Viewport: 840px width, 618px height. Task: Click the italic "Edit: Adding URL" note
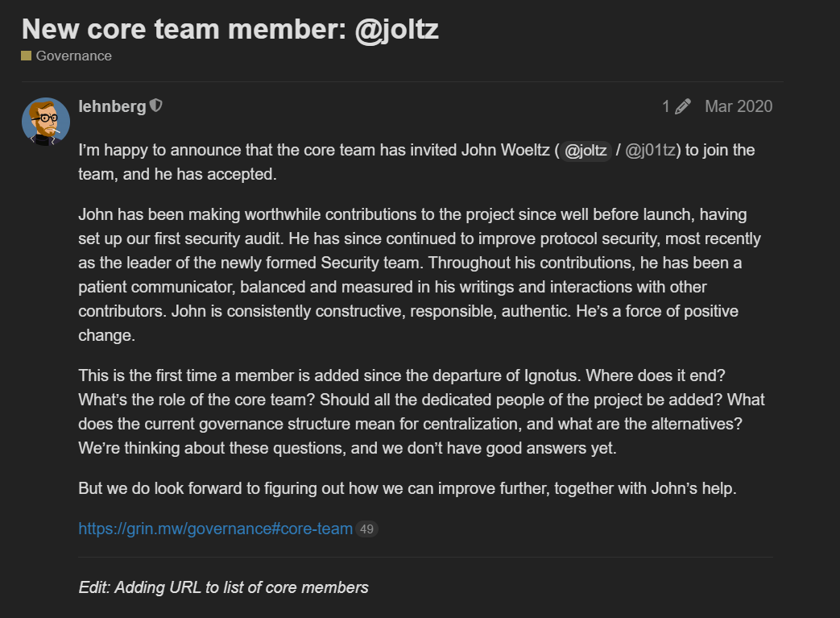tap(223, 587)
